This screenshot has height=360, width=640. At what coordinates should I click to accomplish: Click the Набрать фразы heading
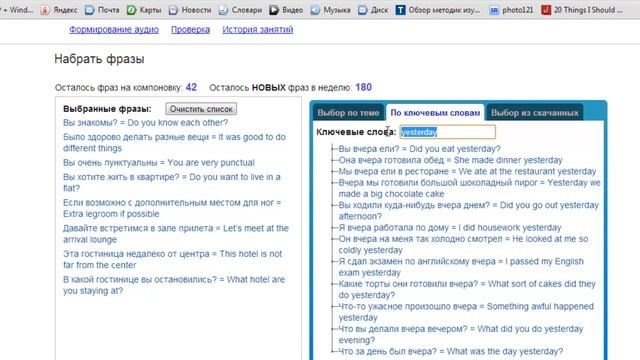(x=100, y=59)
